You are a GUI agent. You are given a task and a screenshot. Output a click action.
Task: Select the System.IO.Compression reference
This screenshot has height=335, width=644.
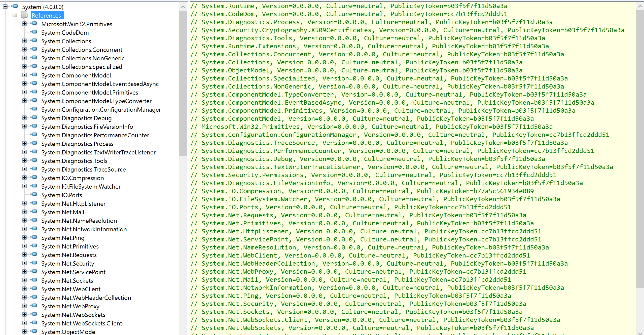73,178
